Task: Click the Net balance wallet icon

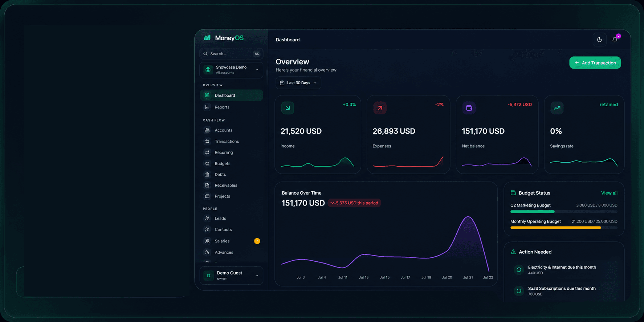Action: pos(469,108)
